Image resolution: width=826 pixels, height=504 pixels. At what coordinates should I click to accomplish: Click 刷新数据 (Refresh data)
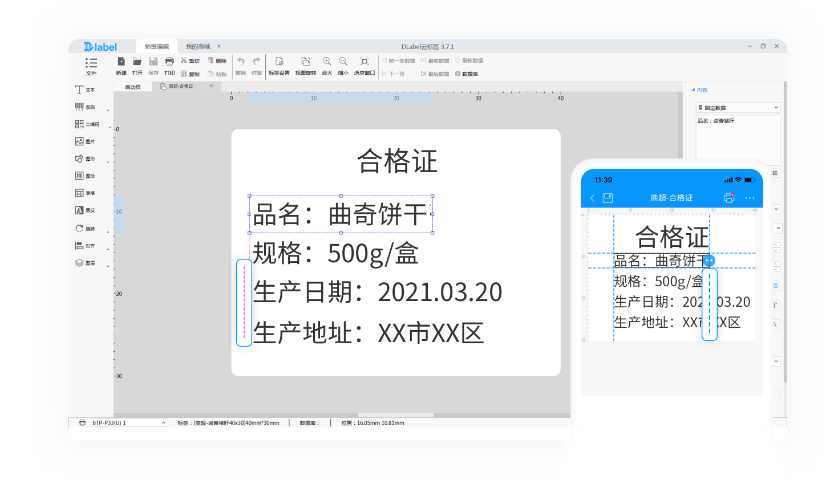click(469, 60)
